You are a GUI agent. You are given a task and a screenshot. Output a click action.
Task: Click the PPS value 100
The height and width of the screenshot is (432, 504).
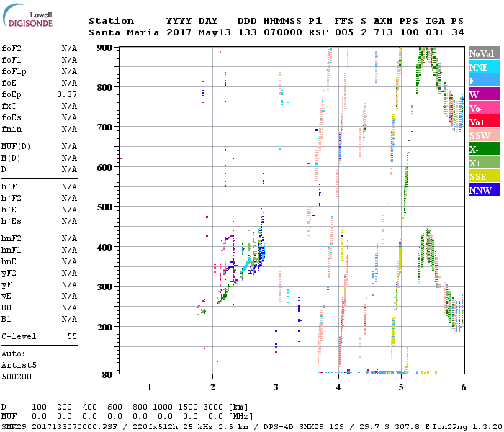click(409, 33)
